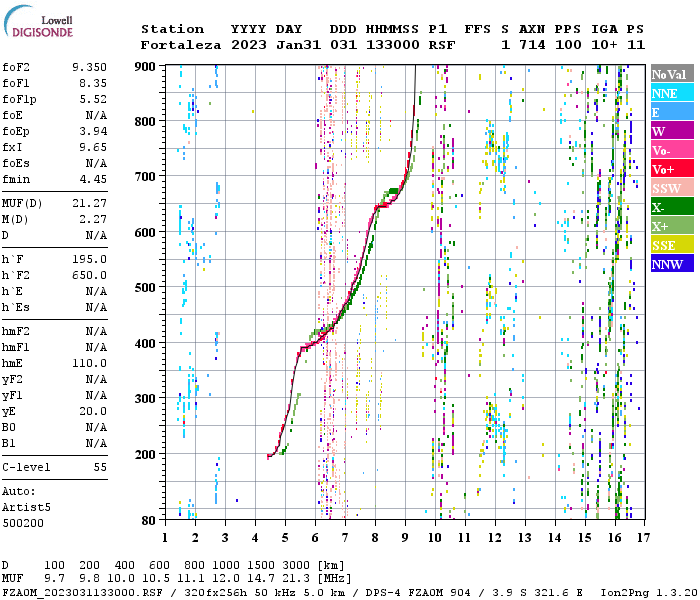Click the C-level value 55
Viewport: 700px width, 600px height.
coord(100,467)
